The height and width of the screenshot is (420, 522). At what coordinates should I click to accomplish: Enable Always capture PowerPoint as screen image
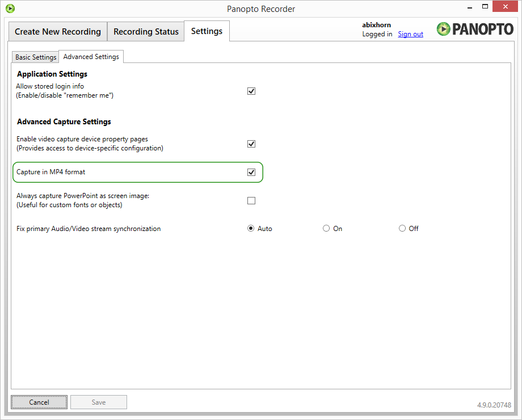pyautogui.click(x=251, y=200)
